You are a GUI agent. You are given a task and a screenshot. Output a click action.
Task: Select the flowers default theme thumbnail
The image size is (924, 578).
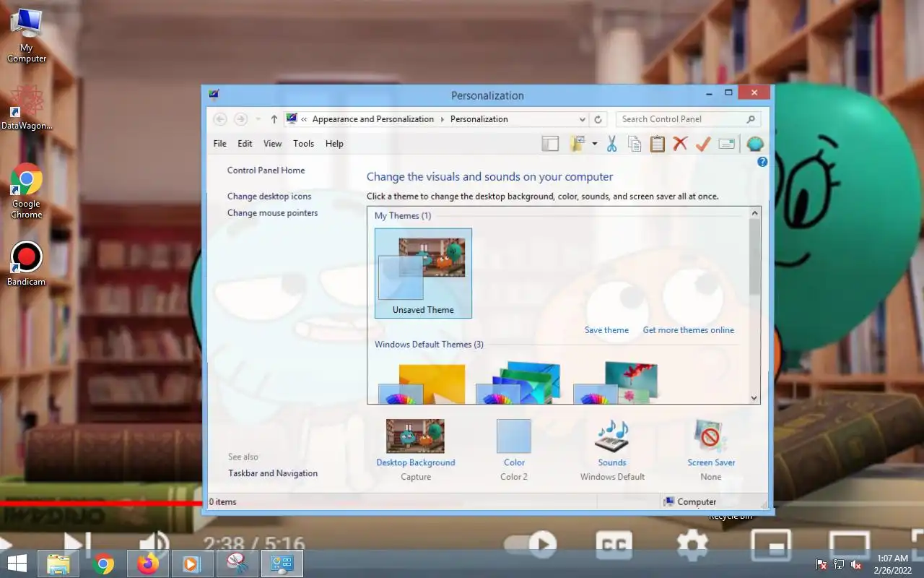pyautogui.click(x=616, y=381)
